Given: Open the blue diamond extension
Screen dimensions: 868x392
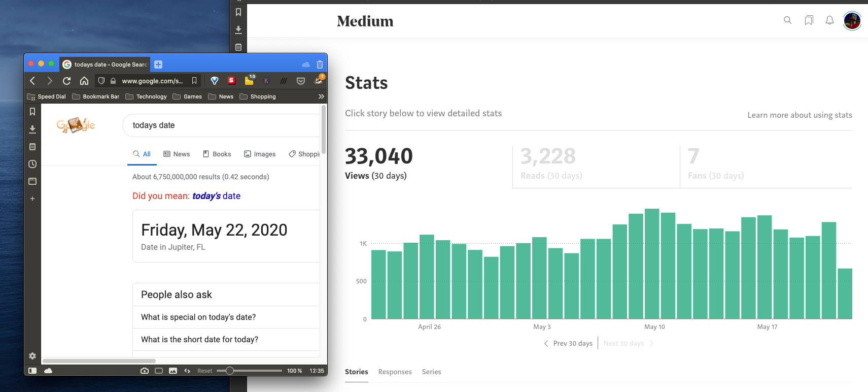Looking at the screenshot, I should pos(215,81).
